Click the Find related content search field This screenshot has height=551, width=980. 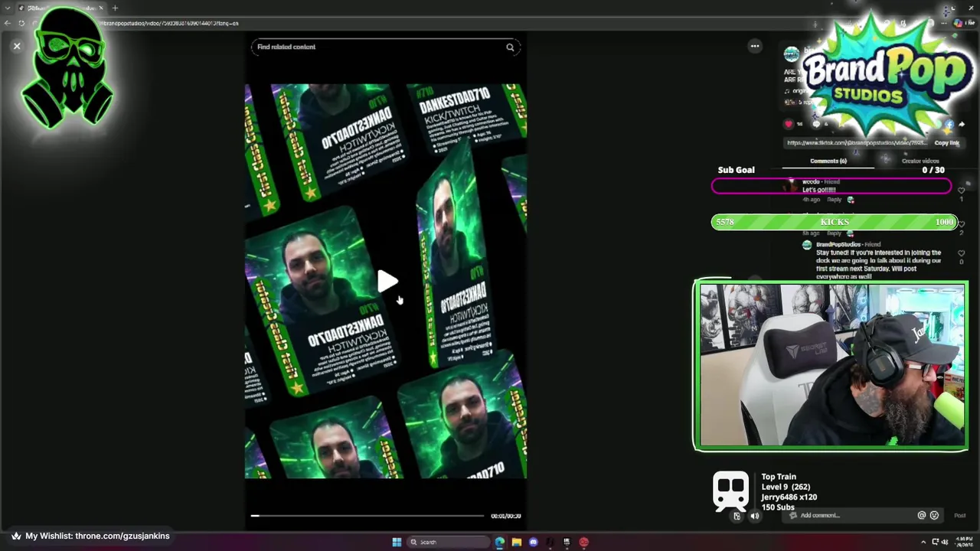[385, 47]
